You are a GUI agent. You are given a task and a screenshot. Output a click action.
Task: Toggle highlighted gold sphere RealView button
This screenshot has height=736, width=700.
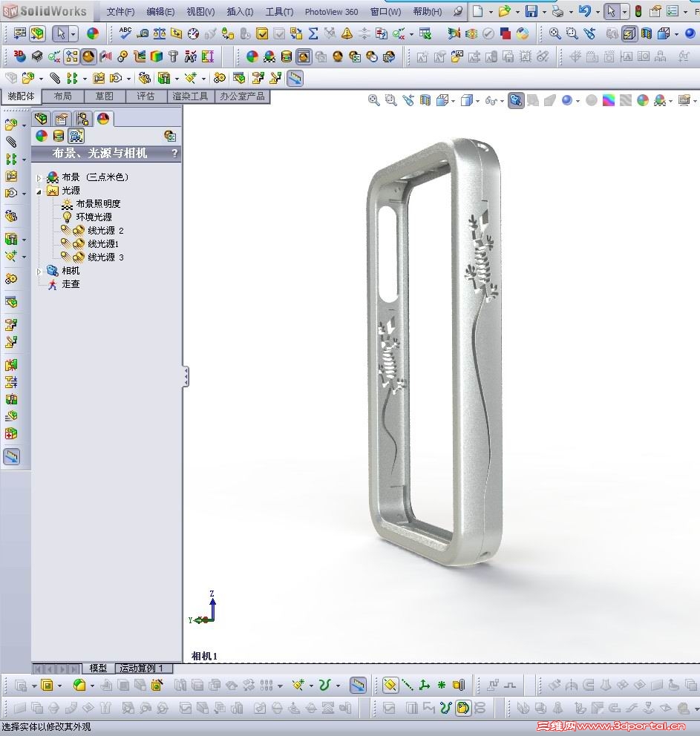[88, 57]
